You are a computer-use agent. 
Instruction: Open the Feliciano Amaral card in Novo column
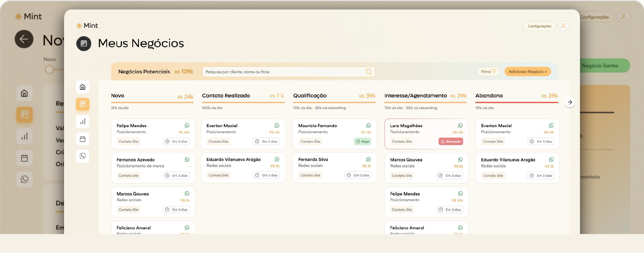click(153, 228)
